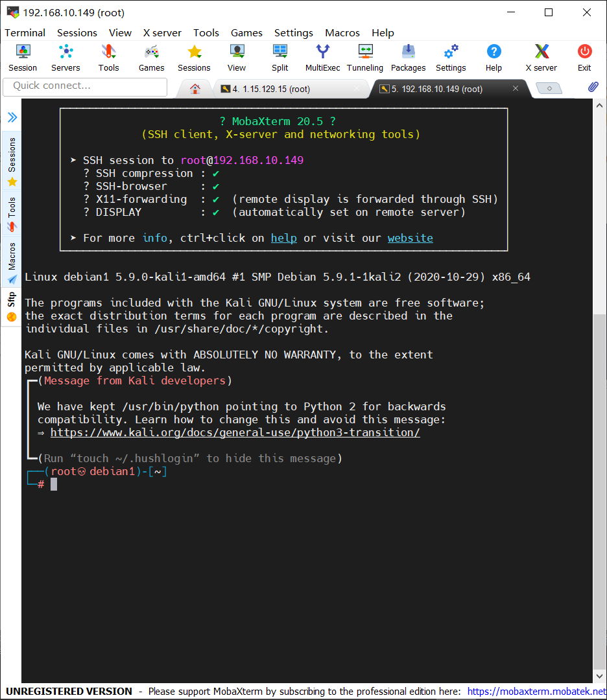Open the Packages toolbar icon

tap(409, 58)
